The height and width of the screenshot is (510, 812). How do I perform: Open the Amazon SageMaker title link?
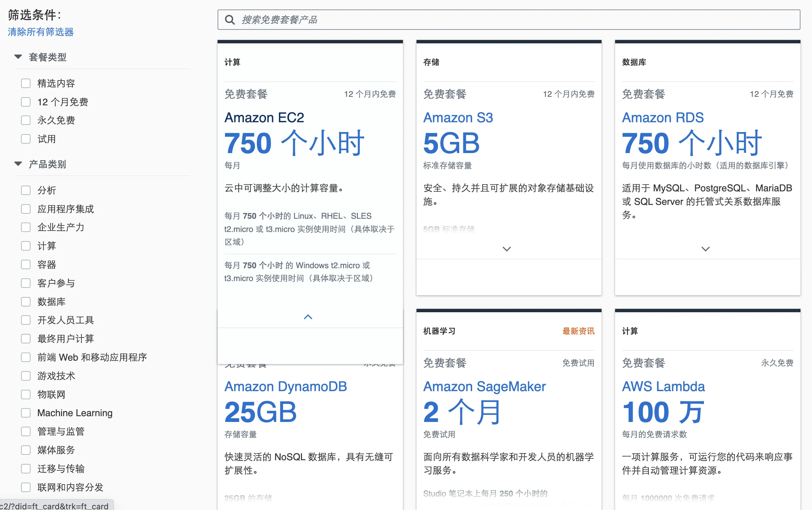(x=484, y=386)
